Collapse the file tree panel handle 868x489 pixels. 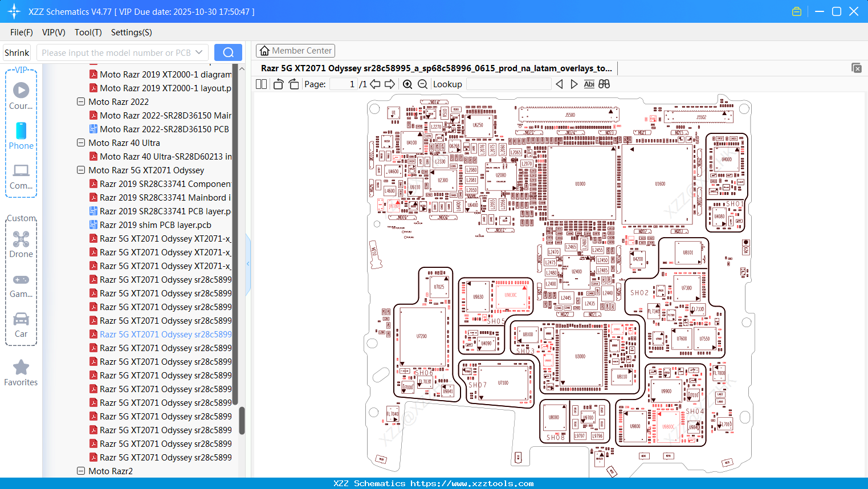coord(248,264)
